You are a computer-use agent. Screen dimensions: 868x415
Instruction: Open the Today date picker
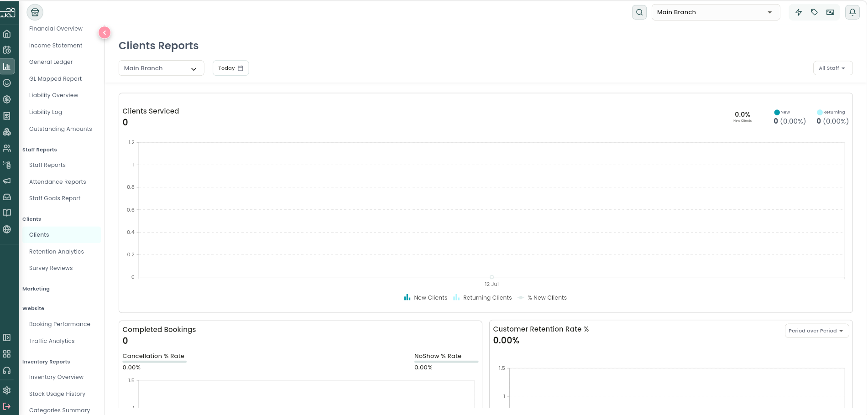coord(230,68)
